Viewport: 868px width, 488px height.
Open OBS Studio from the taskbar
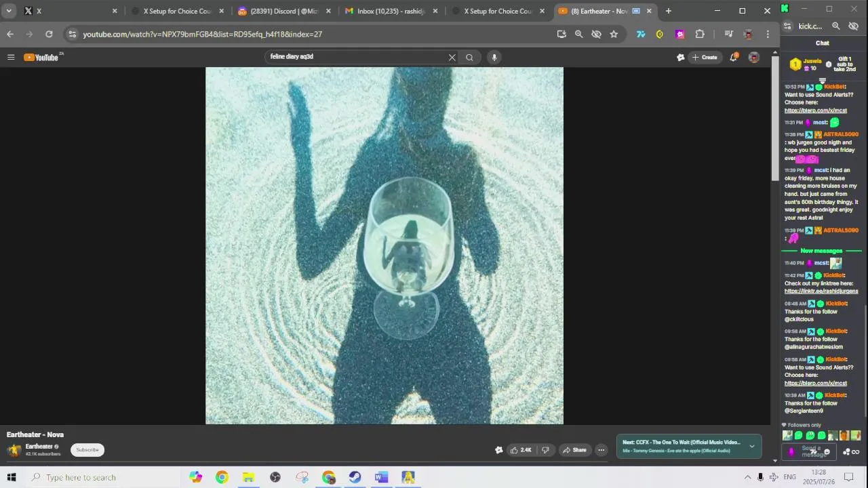[x=275, y=477]
